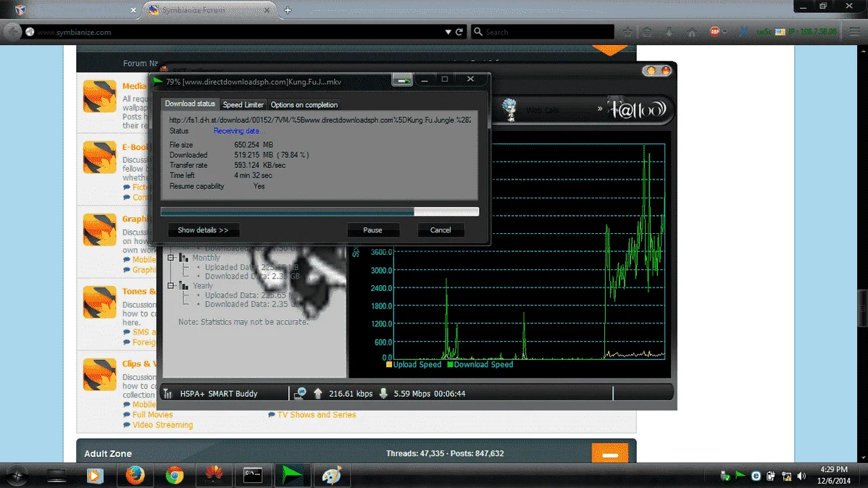Select the Yearly tree item label
The height and width of the screenshot is (488, 868).
pyautogui.click(x=203, y=285)
